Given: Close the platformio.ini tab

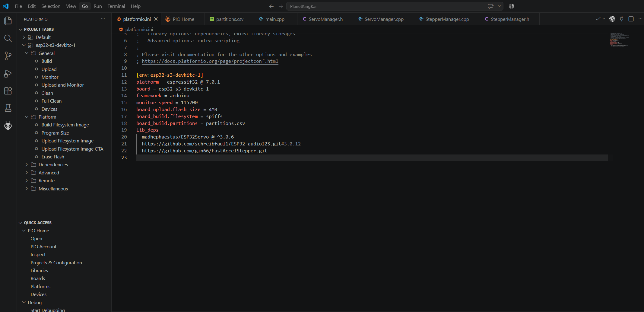Looking at the screenshot, I should (156, 19).
